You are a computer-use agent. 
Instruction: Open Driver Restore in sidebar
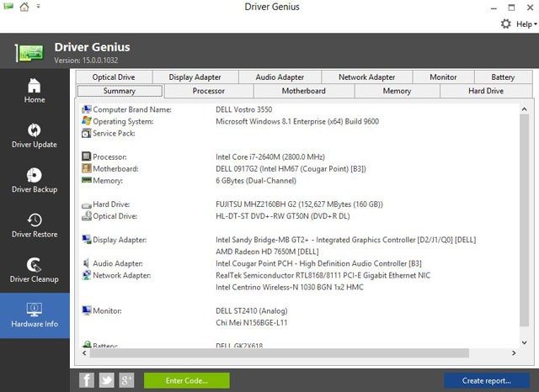click(35, 225)
